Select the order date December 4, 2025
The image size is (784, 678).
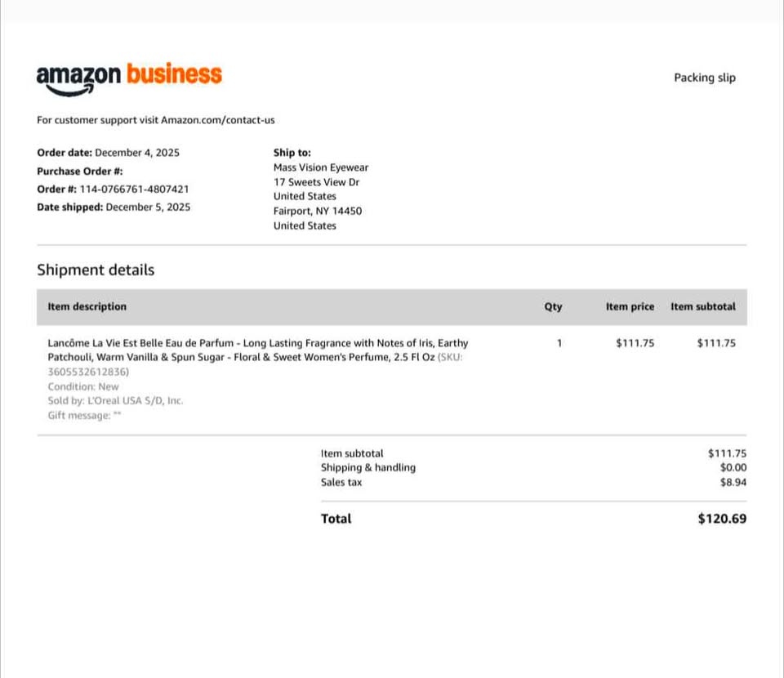[137, 153]
